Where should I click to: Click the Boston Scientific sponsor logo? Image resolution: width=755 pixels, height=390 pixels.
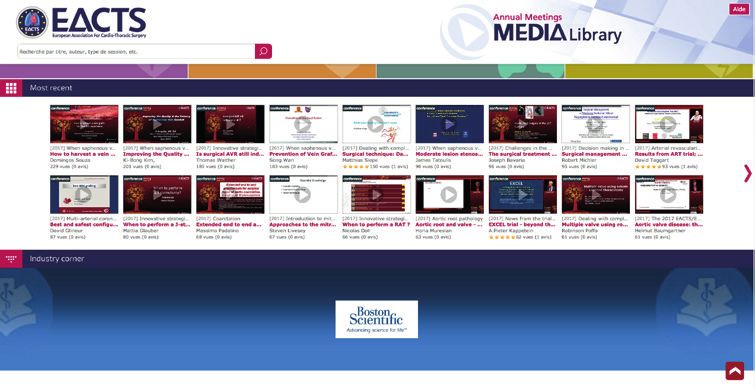coord(377,319)
